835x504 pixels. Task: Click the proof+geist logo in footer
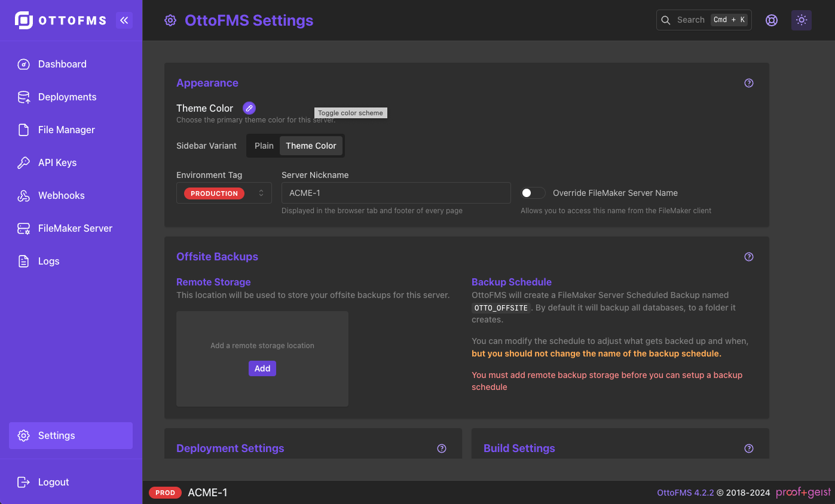pyautogui.click(x=803, y=493)
